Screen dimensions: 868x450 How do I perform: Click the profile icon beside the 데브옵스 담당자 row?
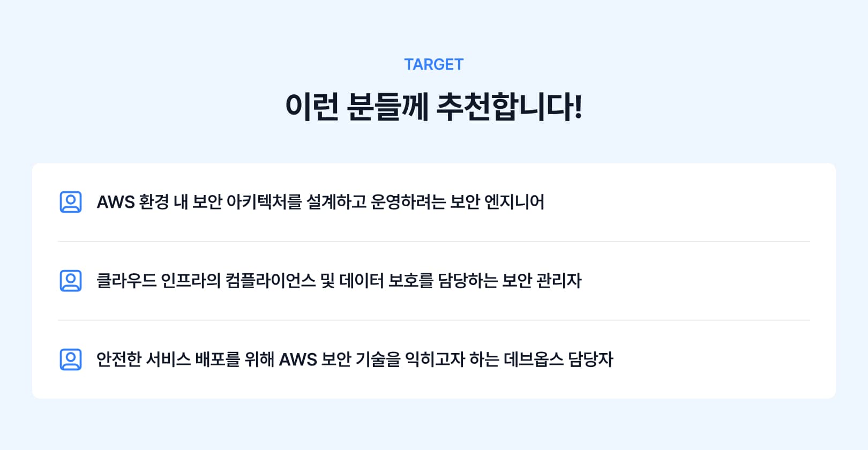71,359
